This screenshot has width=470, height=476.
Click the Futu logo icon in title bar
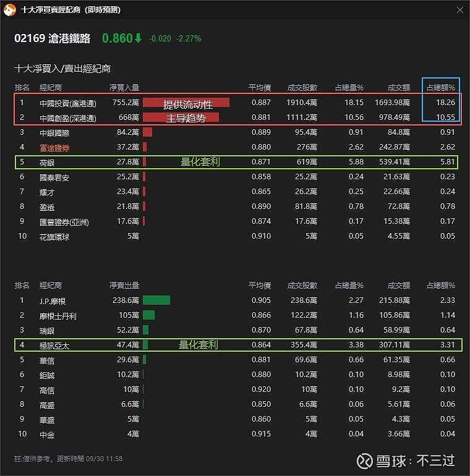[10, 10]
